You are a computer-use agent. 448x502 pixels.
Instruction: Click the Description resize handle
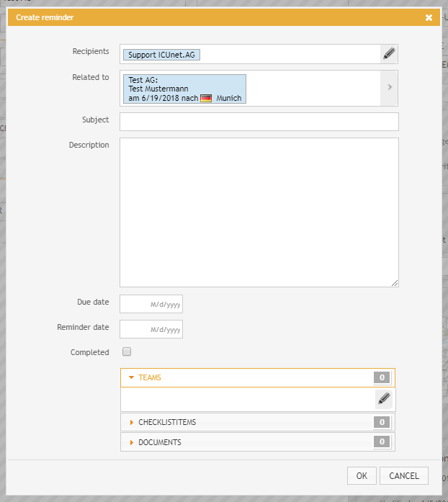click(x=395, y=284)
